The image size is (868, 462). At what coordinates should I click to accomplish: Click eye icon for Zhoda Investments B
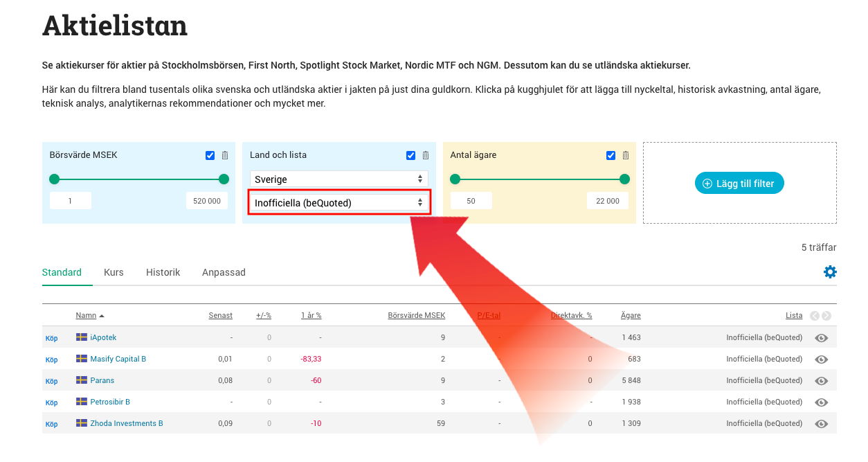coord(822,424)
